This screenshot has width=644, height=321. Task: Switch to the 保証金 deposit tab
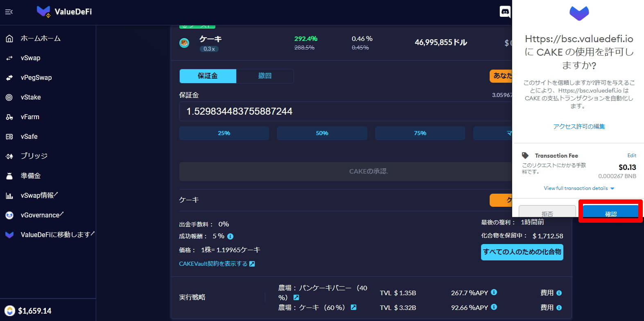click(208, 76)
